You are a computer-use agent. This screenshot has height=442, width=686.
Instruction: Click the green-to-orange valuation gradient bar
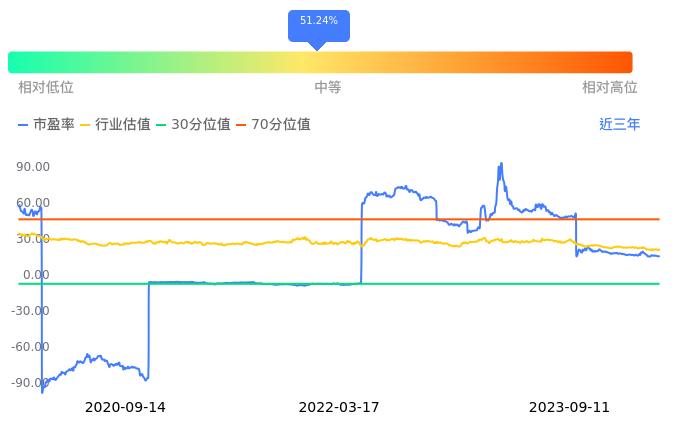click(x=320, y=62)
